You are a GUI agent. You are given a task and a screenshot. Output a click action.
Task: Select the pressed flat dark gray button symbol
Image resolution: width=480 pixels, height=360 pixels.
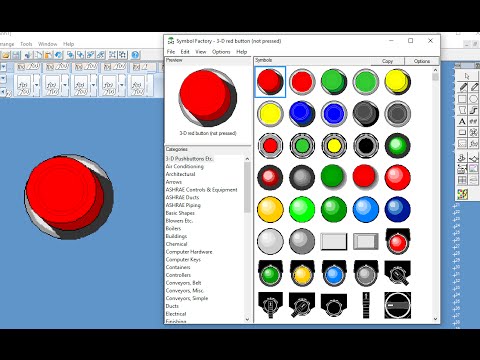(x=398, y=114)
